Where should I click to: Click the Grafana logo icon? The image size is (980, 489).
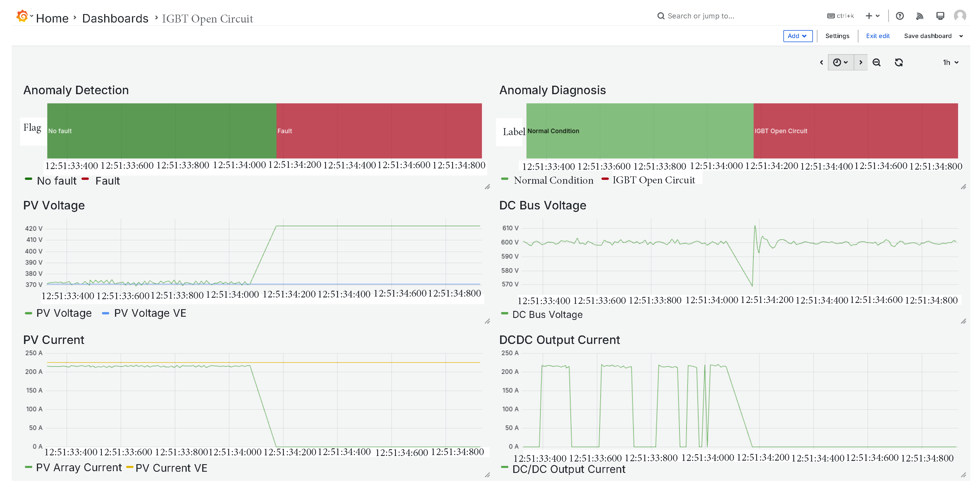(x=22, y=16)
